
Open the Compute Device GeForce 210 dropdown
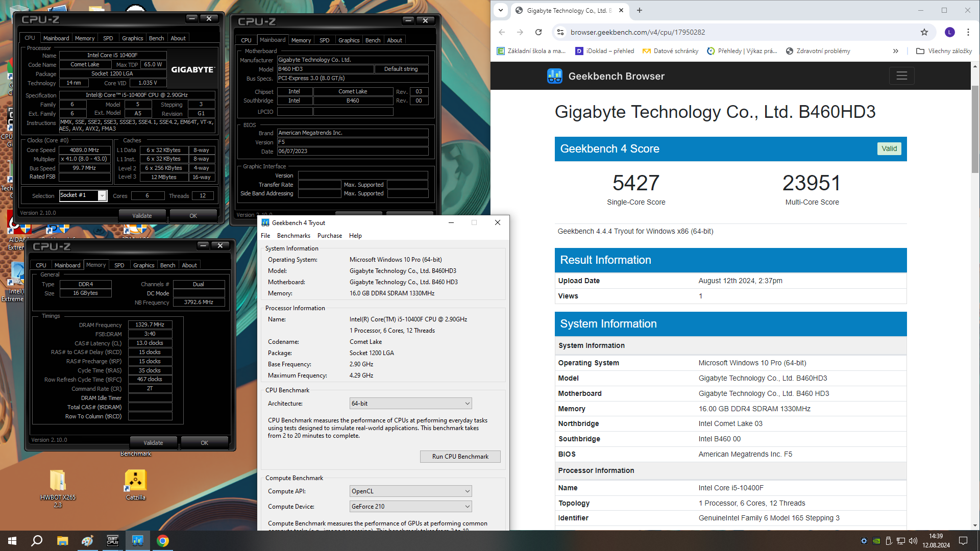tap(410, 507)
